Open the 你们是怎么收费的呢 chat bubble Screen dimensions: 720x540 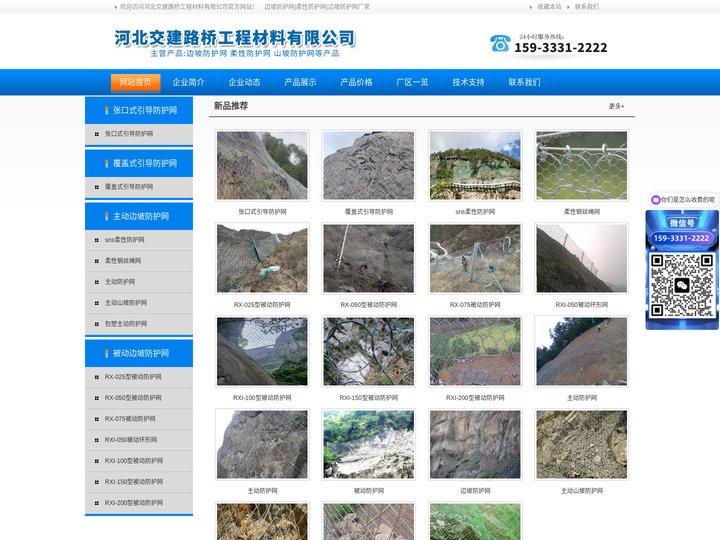coord(683,200)
